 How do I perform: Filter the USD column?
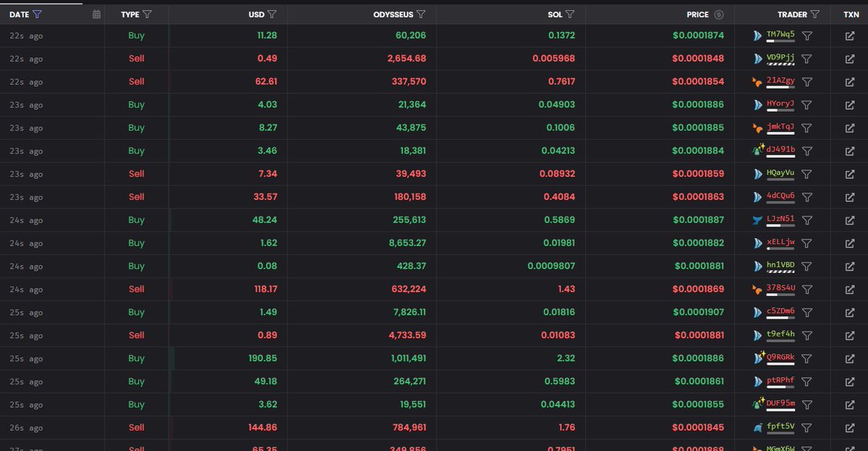coord(272,14)
